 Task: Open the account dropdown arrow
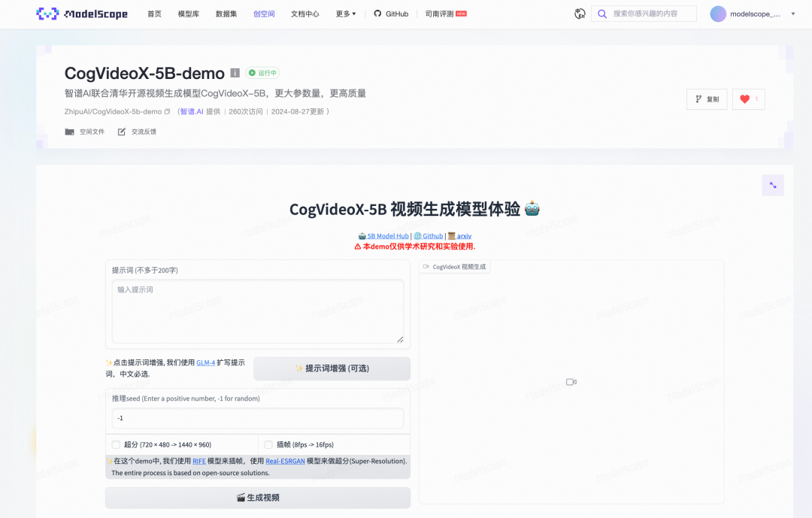793,14
